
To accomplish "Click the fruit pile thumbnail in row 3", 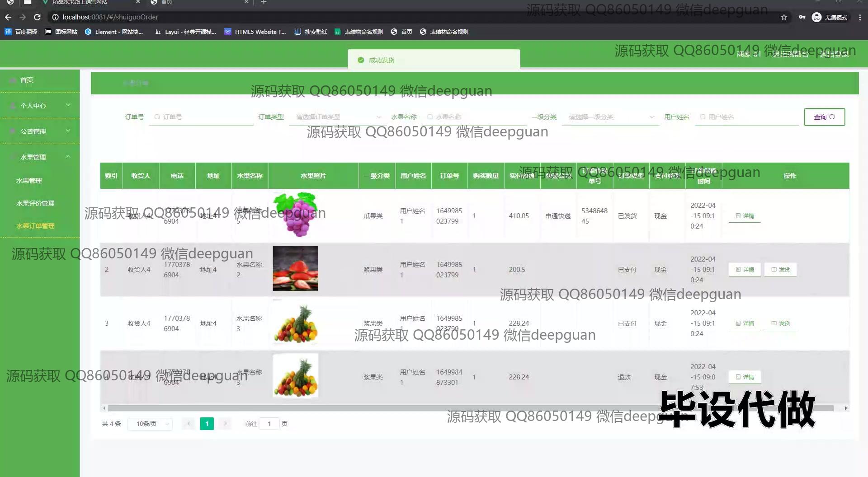I will (296, 323).
